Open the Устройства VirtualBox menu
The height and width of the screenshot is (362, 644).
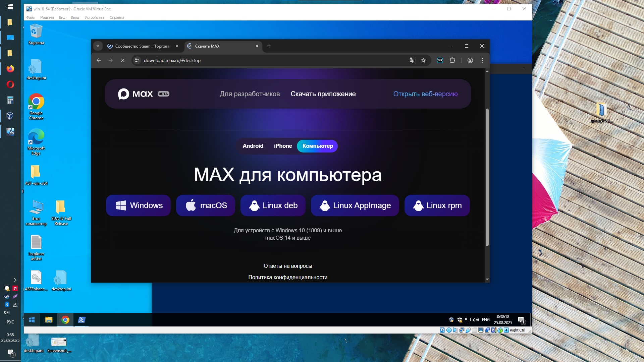[x=94, y=17]
